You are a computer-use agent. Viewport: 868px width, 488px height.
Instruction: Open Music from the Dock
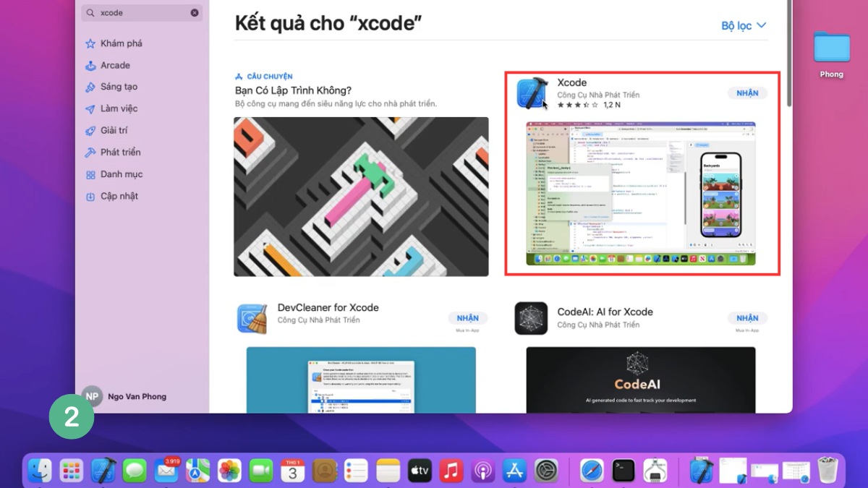451,471
